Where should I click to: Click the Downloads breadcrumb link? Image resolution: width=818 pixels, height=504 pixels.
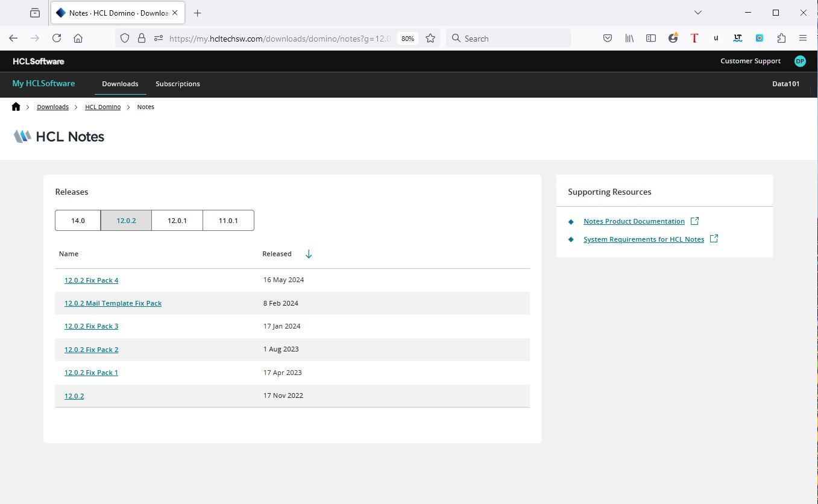click(52, 107)
